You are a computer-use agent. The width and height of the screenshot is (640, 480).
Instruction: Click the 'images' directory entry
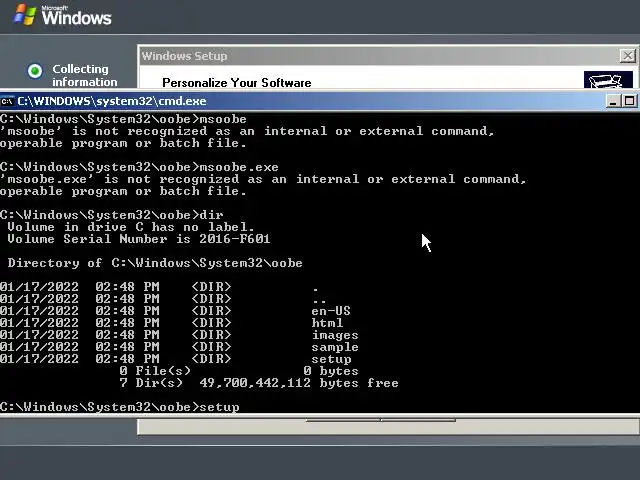[335, 335]
